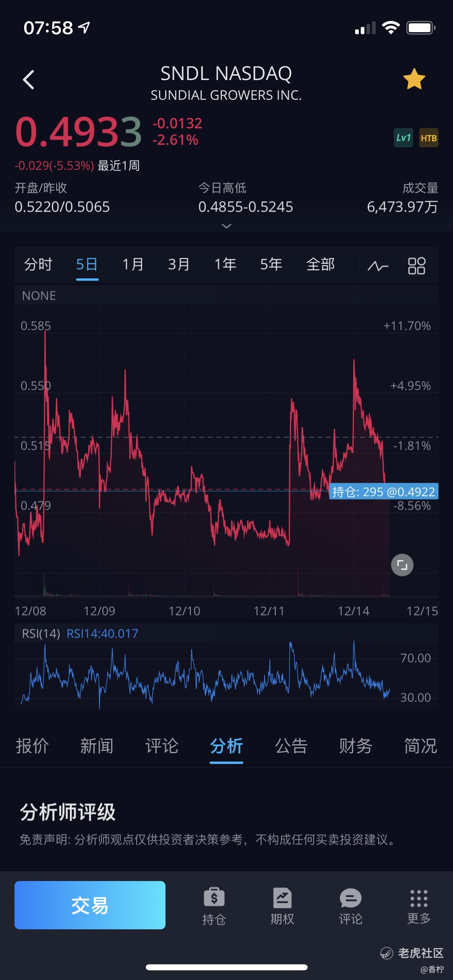Select the 1月 chart range
Screen dimensions: 453x980
[133, 264]
